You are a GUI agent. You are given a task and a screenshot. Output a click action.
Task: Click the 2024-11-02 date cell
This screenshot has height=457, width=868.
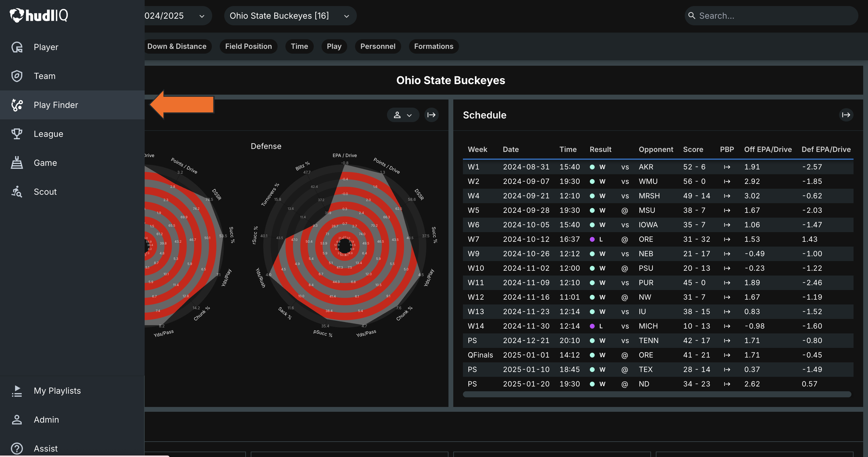click(526, 268)
